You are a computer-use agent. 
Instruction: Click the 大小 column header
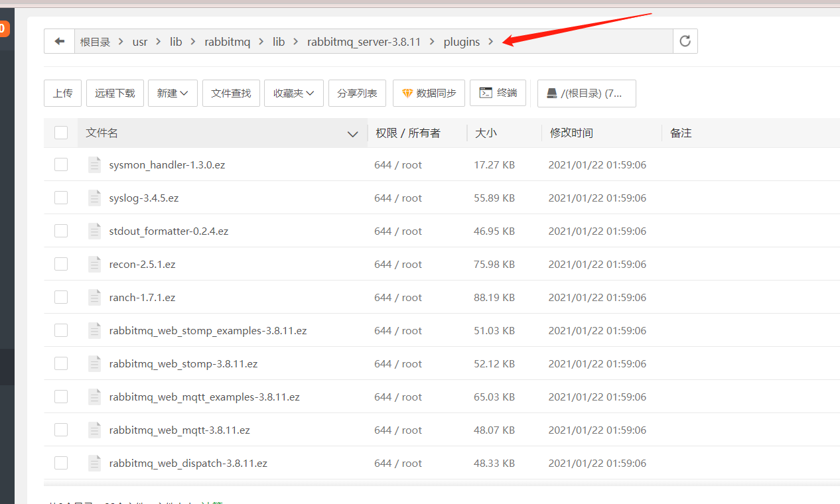[x=486, y=133]
